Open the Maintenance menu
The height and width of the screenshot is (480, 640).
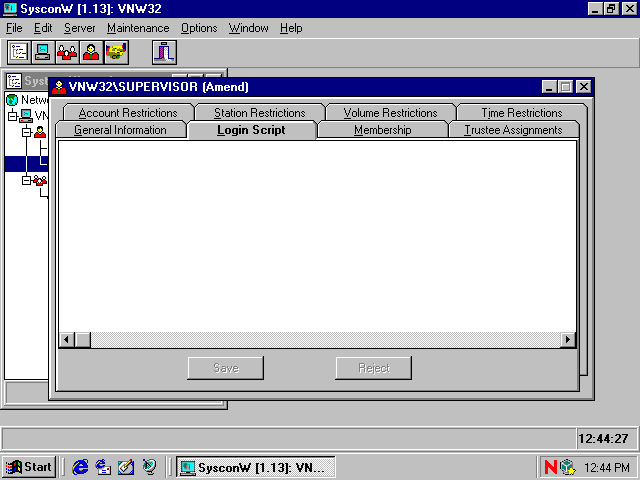138,28
